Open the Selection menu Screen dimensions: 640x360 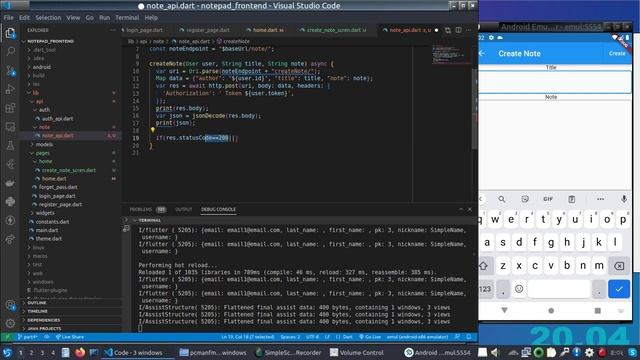pos(48,18)
